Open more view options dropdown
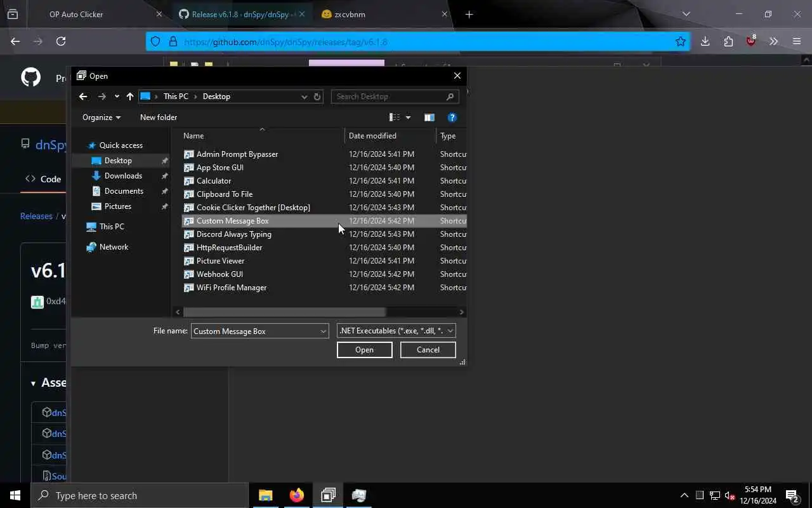The image size is (812, 508). coord(408,117)
